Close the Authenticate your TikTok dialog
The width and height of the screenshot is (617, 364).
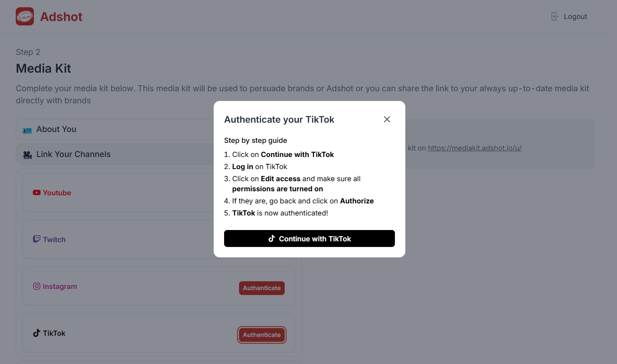[x=387, y=119]
